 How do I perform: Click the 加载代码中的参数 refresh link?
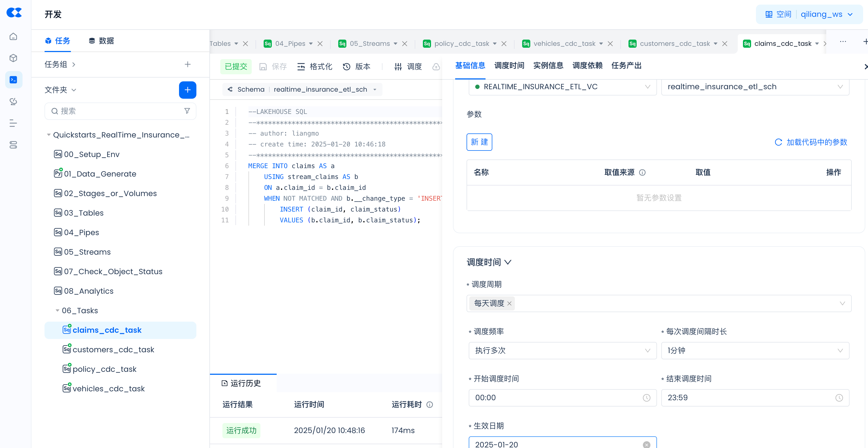(811, 142)
